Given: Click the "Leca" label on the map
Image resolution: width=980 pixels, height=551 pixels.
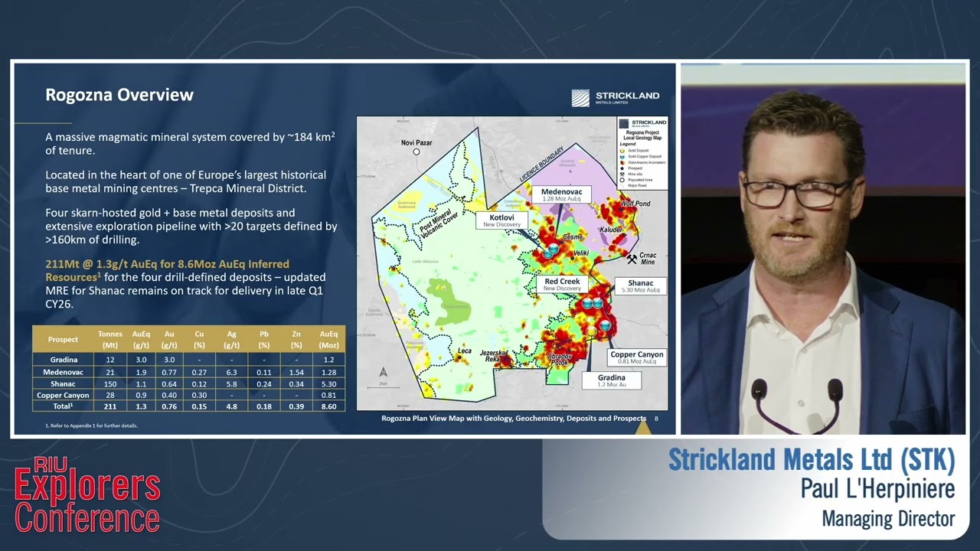Looking at the screenshot, I should (464, 351).
